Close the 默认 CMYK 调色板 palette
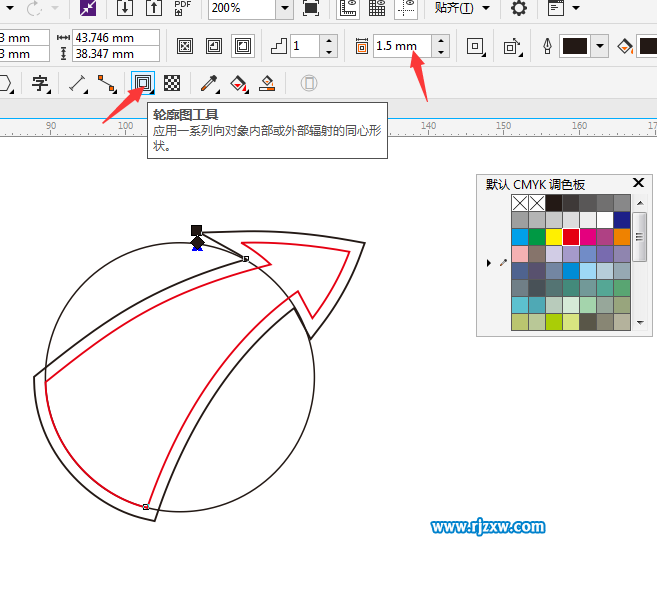 coord(638,183)
